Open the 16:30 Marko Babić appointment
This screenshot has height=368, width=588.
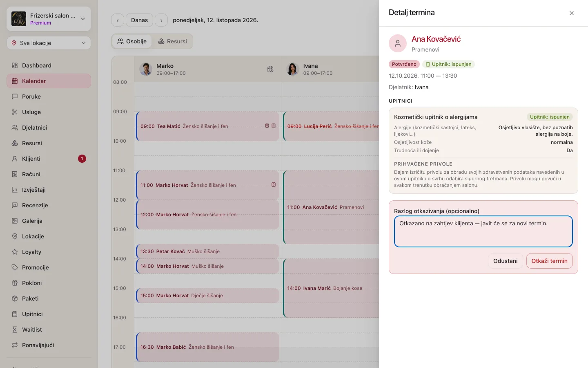(207, 347)
